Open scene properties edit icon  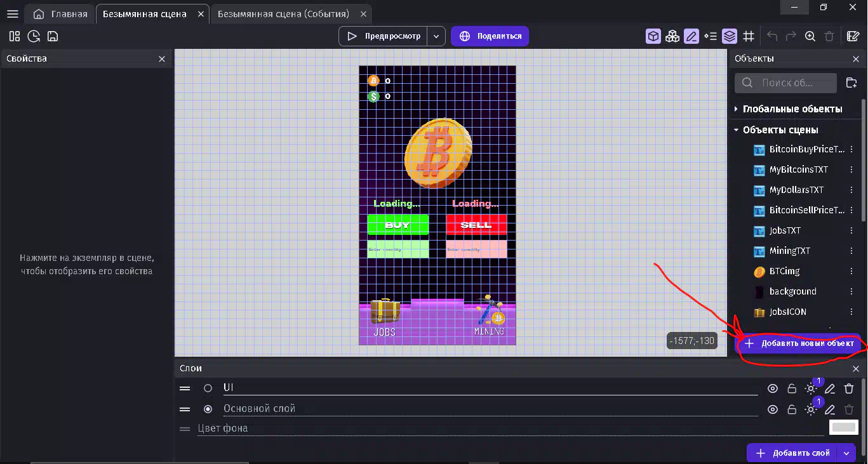click(853, 36)
